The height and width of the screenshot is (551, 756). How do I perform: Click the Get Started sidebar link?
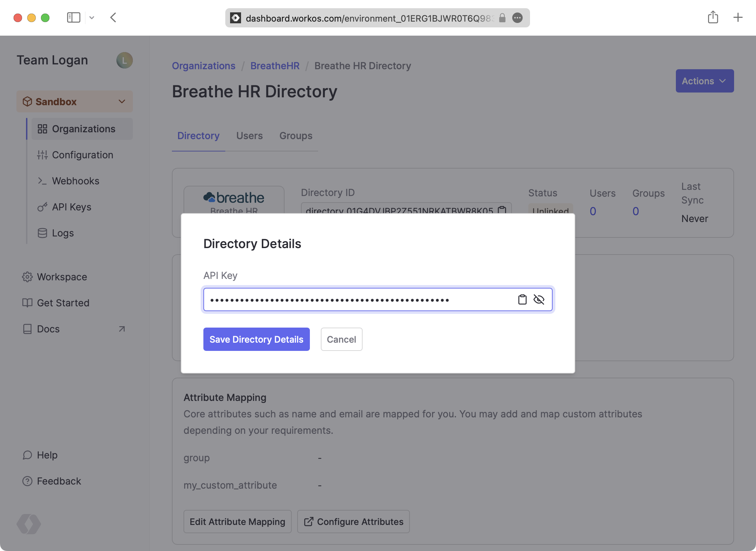click(63, 303)
